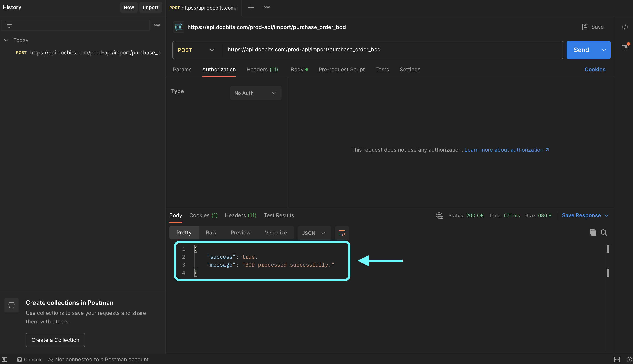Collapse the Today history group

pos(6,40)
